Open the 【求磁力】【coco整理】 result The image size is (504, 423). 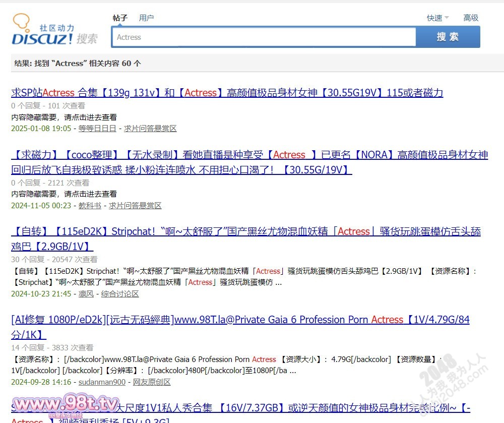click(249, 155)
